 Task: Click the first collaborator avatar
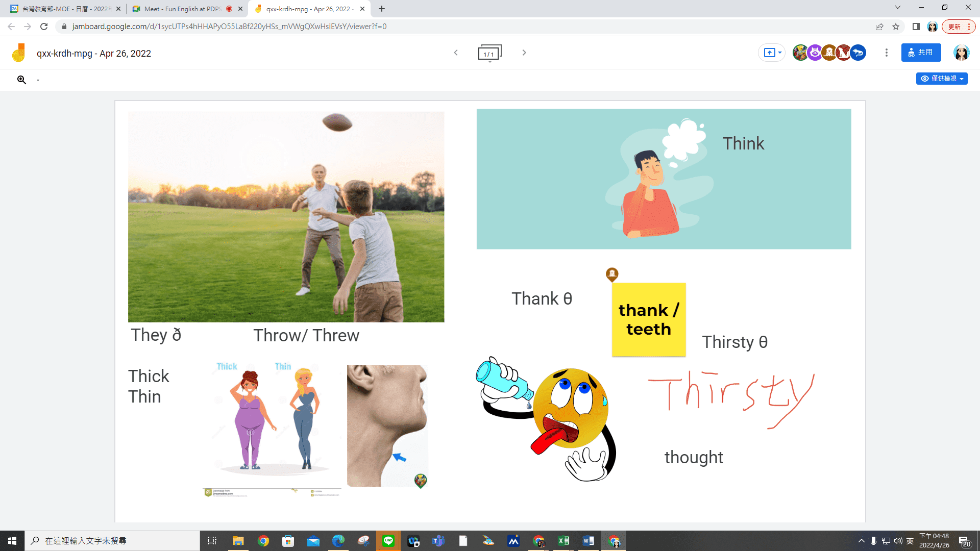(800, 53)
